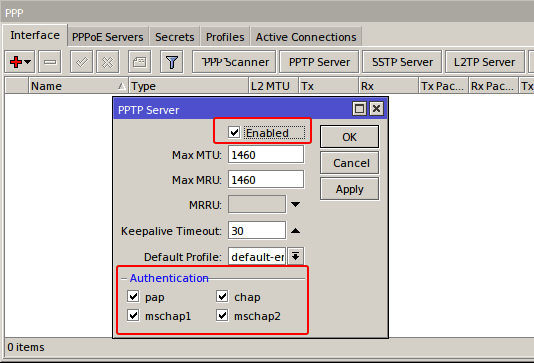Click the Remove minus toolbar icon

[x=50, y=62]
